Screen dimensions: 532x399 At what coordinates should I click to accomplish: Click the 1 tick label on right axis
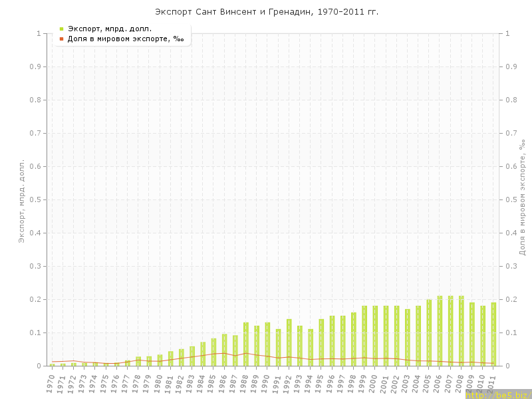pos(508,33)
